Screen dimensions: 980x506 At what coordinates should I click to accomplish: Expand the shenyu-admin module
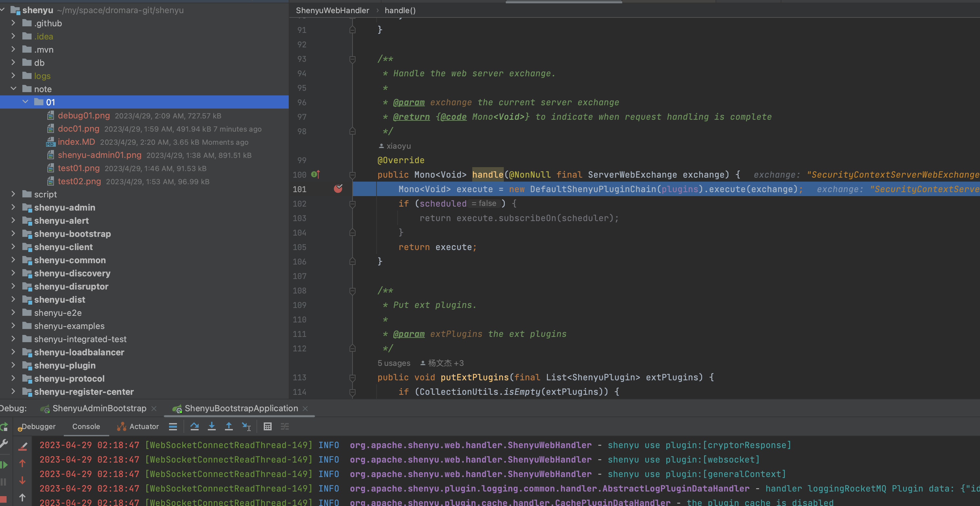coord(14,207)
